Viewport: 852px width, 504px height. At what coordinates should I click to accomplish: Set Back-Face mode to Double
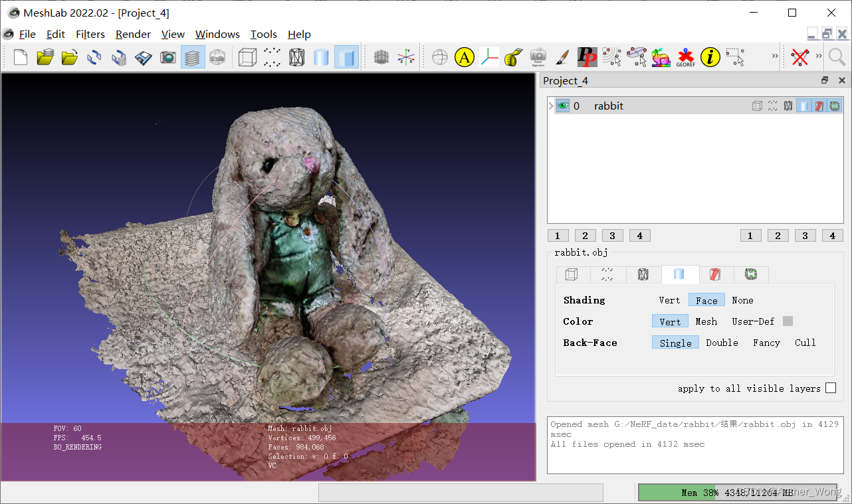(x=722, y=343)
